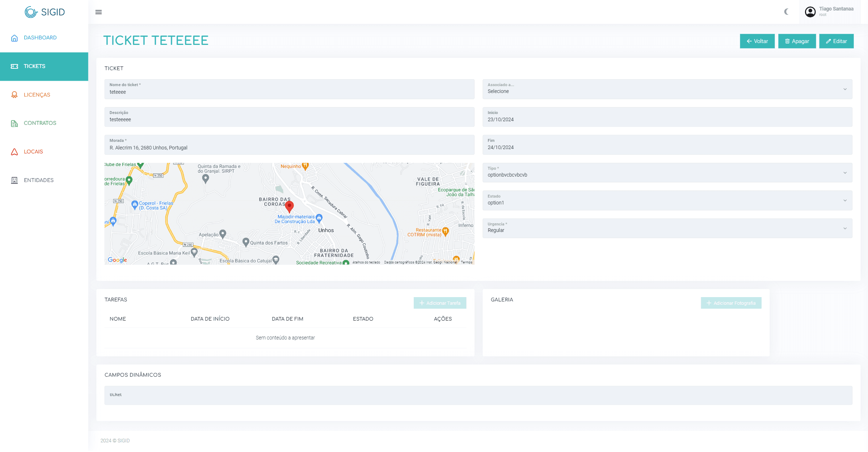
Task: Click the Adicionar Tarefa button
Action: [x=440, y=303]
